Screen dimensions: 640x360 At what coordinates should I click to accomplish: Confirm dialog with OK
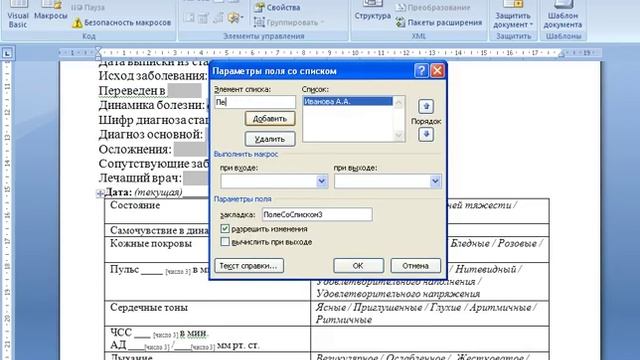point(358,266)
